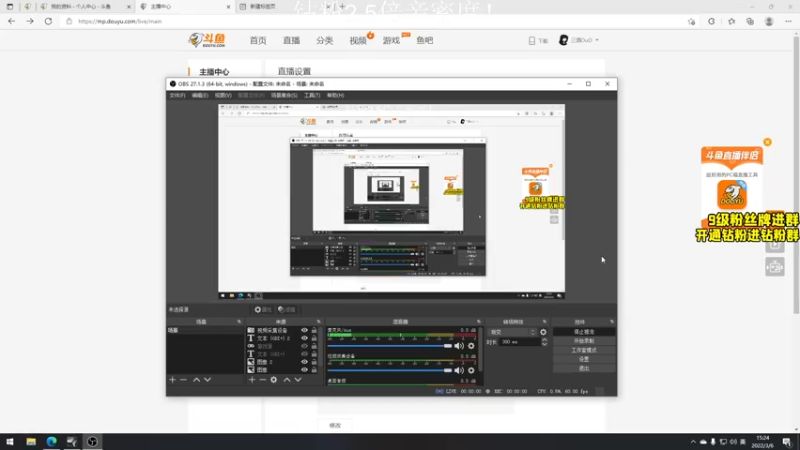Image resolution: width=800 pixels, height=450 pixels.
Task: Move source up in Sources panel
Action: [x=287, y=380]
